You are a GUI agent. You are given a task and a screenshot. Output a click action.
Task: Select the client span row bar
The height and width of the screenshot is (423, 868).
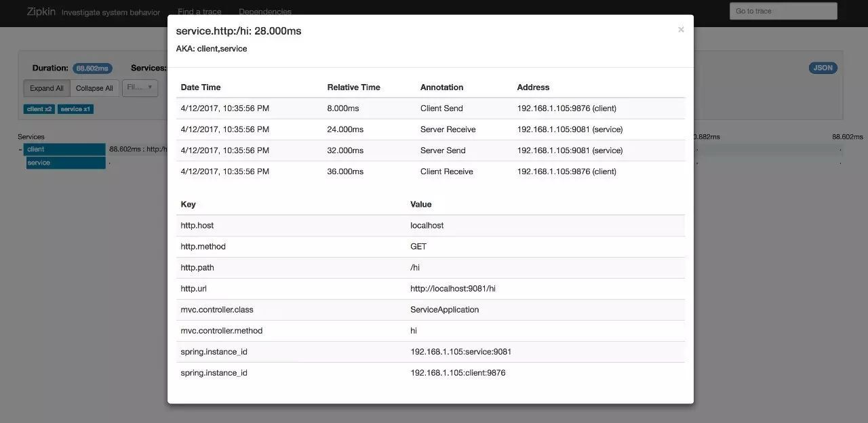(x=65, y=149)
